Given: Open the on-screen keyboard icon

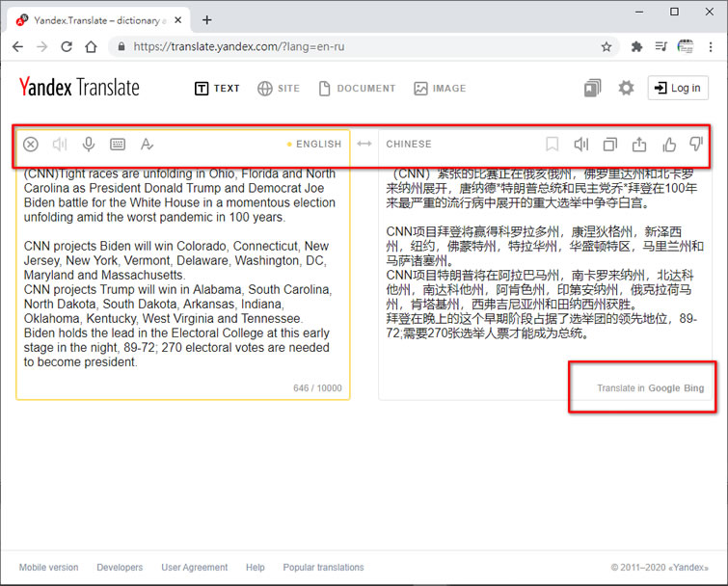Looking at the screenshot, I should [x=118, y=145].
